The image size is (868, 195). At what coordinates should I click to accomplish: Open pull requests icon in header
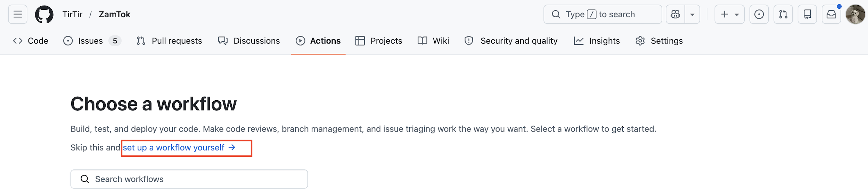pyautogui.click(x=783, y=14)
